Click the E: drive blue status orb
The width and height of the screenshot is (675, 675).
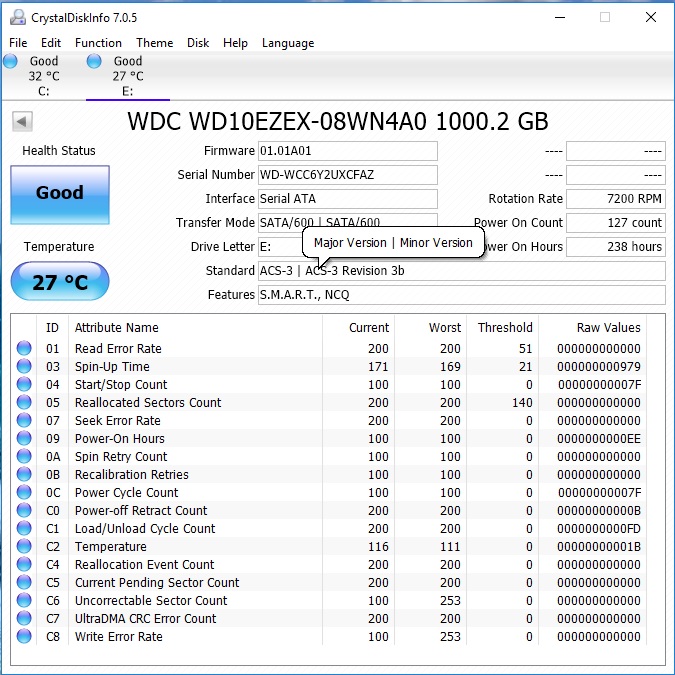(94, 62)
